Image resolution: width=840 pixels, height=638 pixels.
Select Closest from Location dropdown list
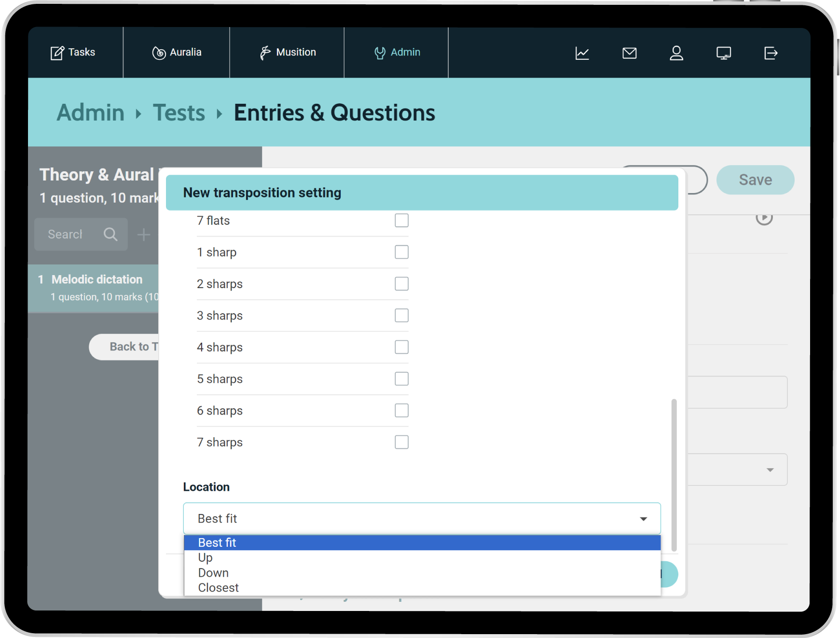pos(219,588)
